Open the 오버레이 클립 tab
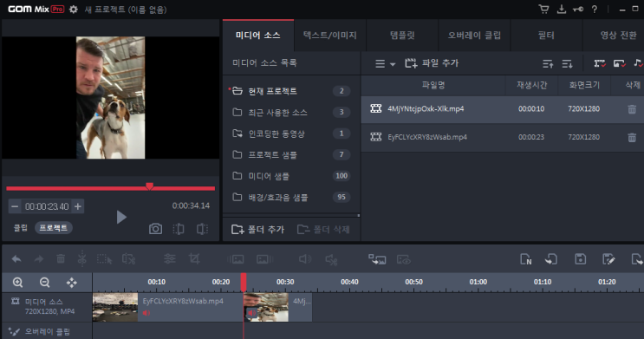This screenshot has height=339, width=644. (474, 36)
